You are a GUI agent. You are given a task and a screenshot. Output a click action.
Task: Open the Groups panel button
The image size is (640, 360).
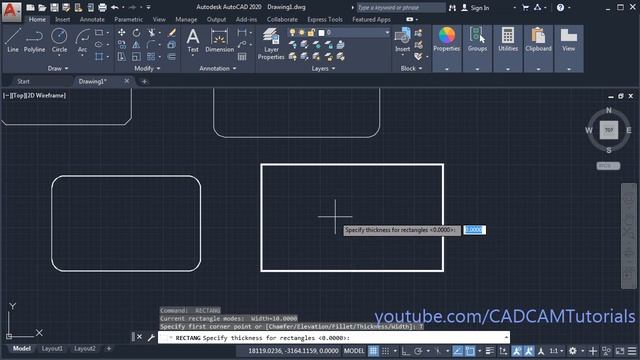(x=477, y=48)
